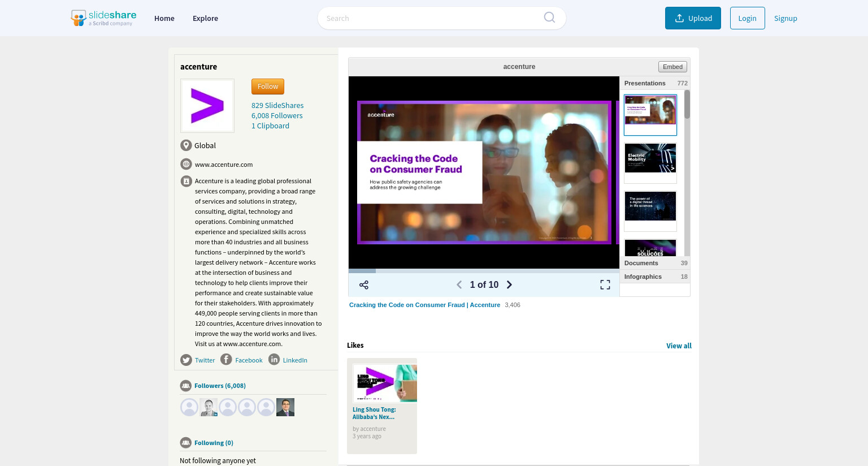Image resolution: width=868 pixels, height=466 pixels.
Task: Open Accenture's Facebook icon
Action: coord(226,359)
